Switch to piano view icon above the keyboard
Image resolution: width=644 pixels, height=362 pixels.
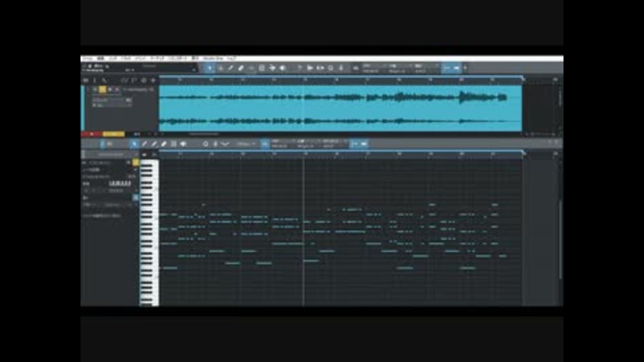pos(145,155)
